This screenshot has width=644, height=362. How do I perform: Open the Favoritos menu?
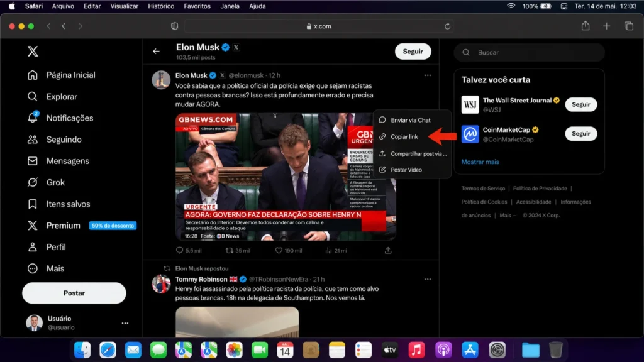[x=197, y=6]
